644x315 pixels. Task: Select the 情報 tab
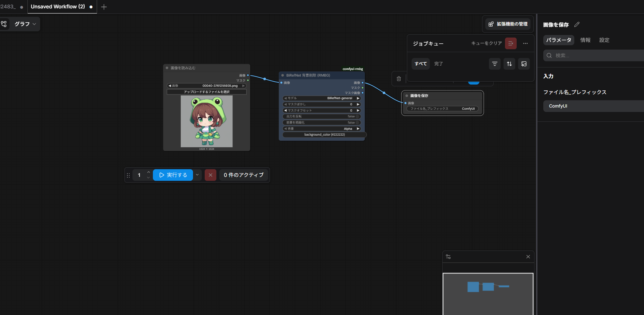(x=585, y=40)
